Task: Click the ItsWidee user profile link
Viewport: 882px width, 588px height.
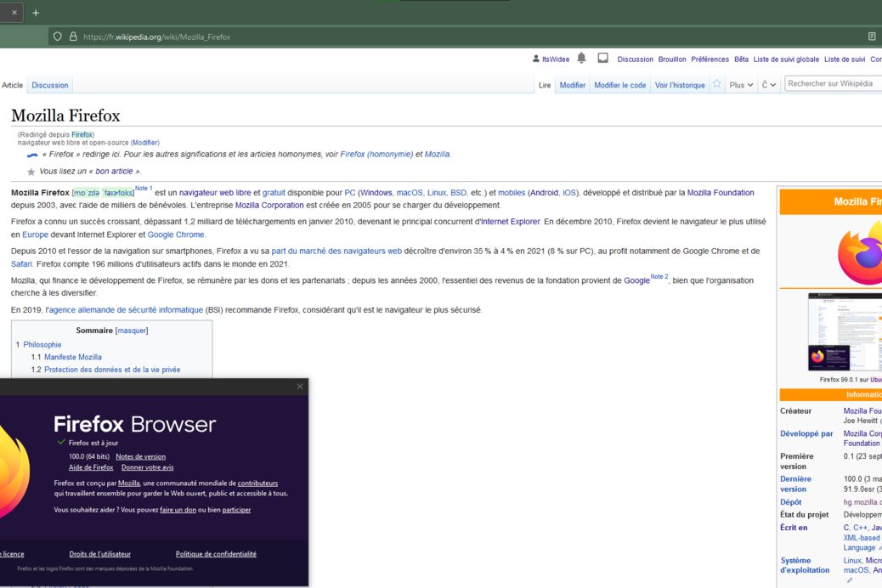Action: 555,59
